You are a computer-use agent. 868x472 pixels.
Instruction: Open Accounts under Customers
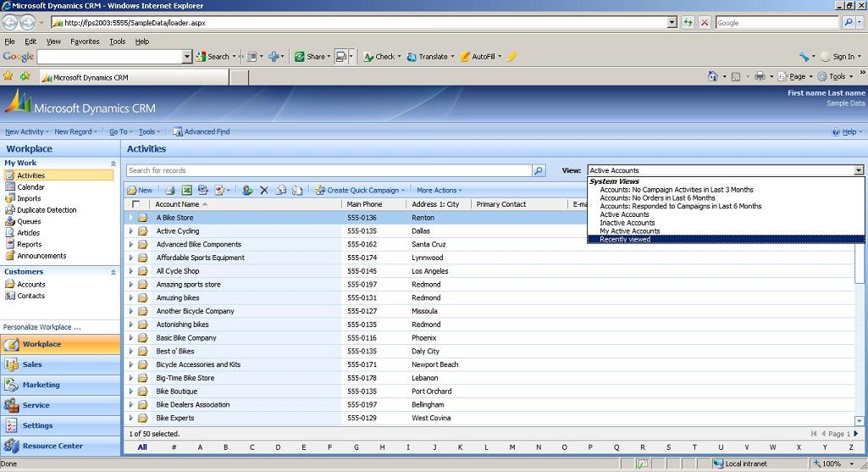[31, 284]
